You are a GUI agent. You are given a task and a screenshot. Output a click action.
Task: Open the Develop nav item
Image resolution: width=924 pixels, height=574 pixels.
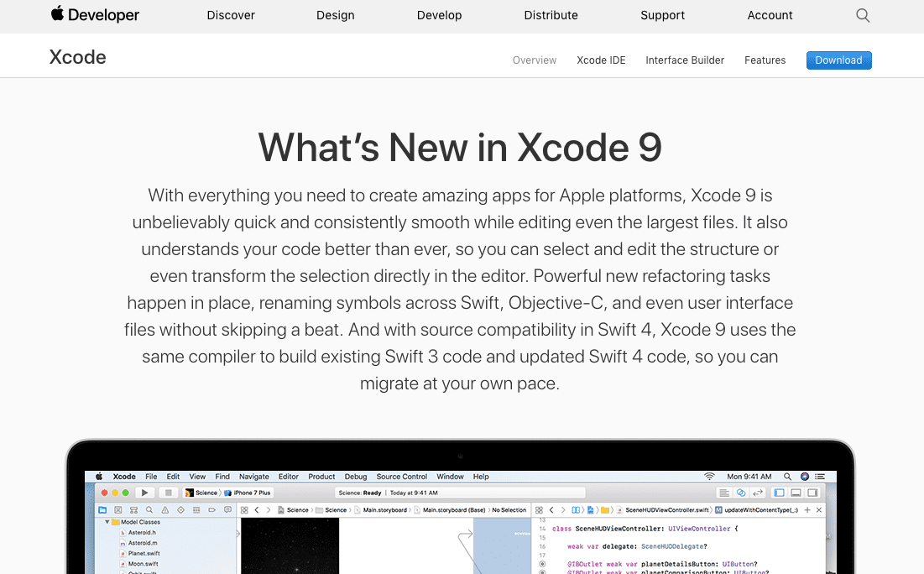(440, 15)
